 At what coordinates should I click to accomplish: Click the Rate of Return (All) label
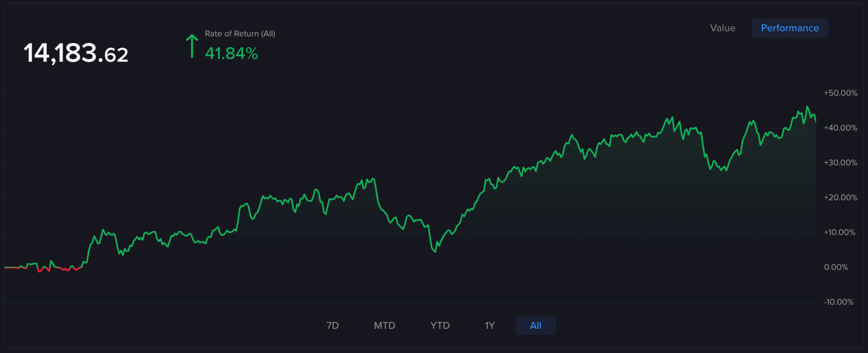(x=240, y=33)
